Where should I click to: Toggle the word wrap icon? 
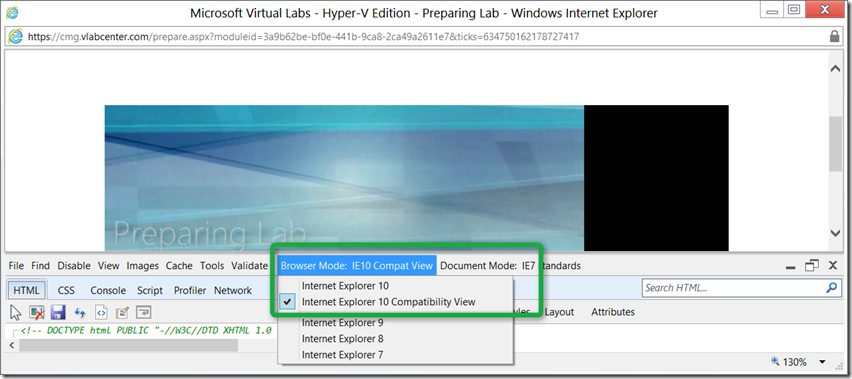tap(143, 313)
